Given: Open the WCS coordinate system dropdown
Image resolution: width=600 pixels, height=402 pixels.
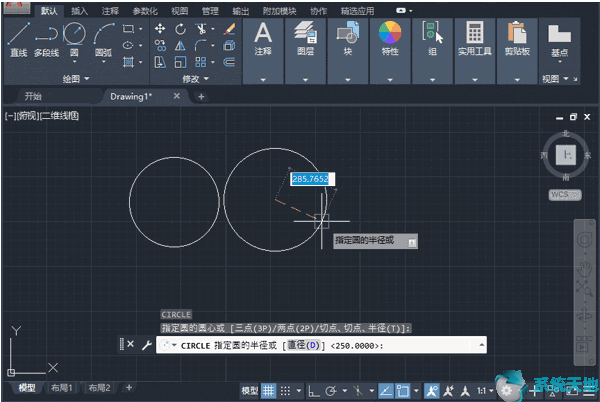Looking at the screenshot, I should coord(564,195).
